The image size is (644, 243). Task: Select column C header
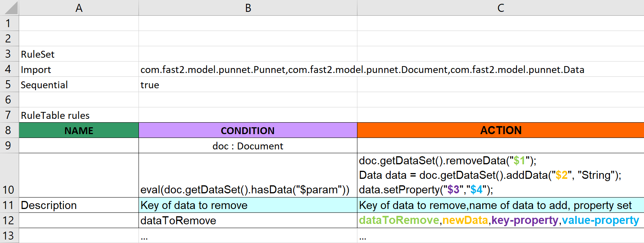click(501, 8)
